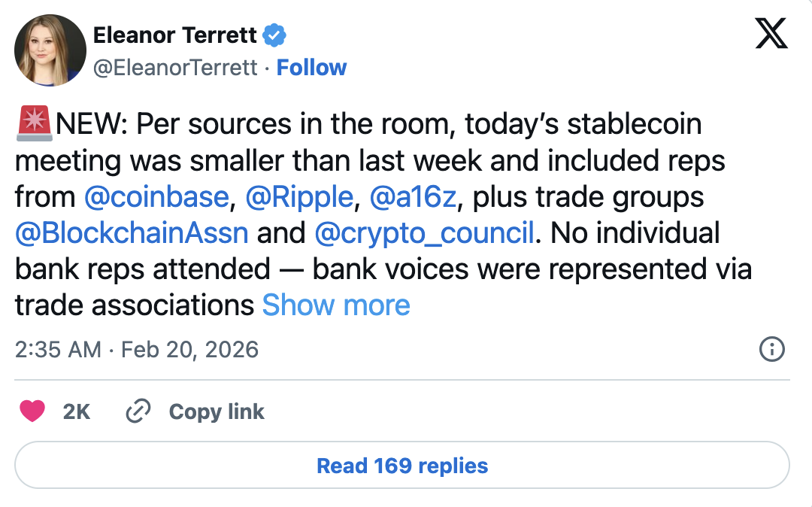
Task: Read 169 replies
Action: coord(402,466)
